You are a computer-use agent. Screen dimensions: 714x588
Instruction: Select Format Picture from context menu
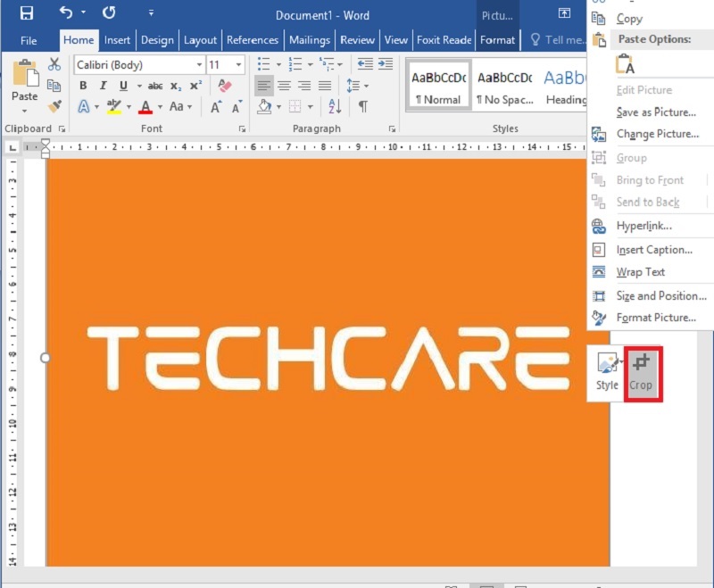point(656,318)
